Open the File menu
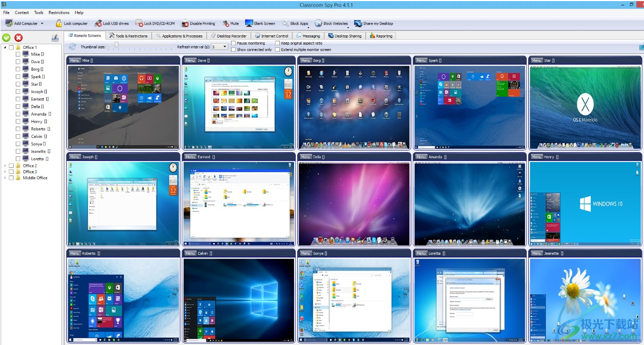Screen dimensions: 644x345 7,12
